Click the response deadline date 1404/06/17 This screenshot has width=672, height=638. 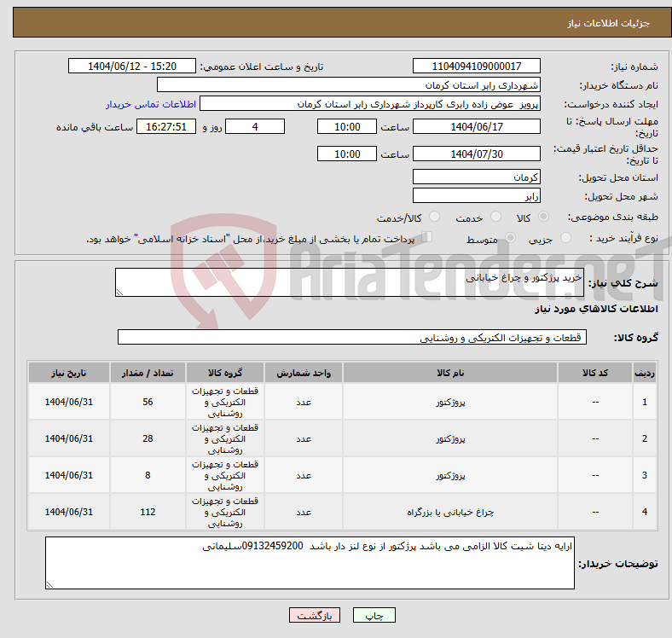pos(476,126)
